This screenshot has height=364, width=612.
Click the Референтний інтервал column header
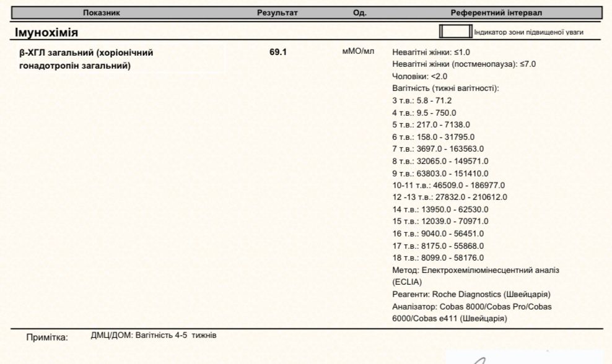496,12
